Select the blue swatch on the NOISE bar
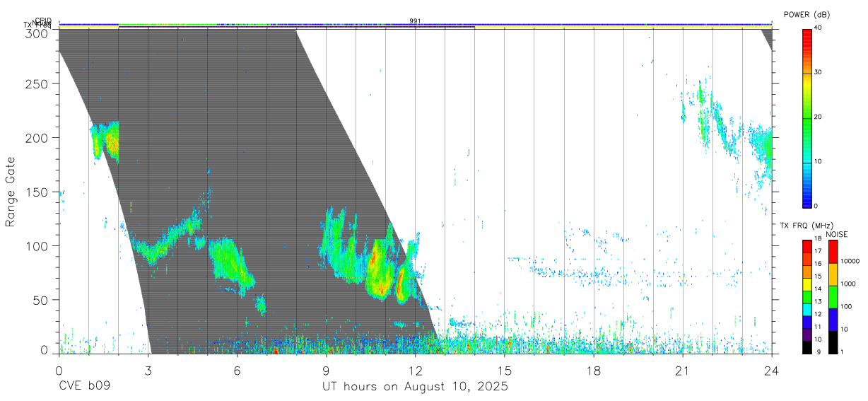Screen dimensions: 868x401 [833, 319]
